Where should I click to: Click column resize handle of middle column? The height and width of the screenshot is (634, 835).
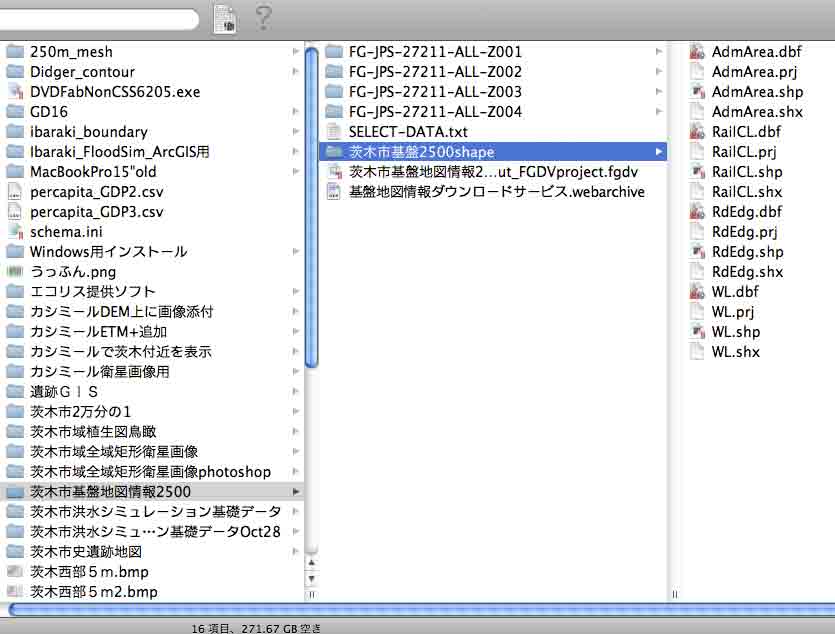[675, 595]
